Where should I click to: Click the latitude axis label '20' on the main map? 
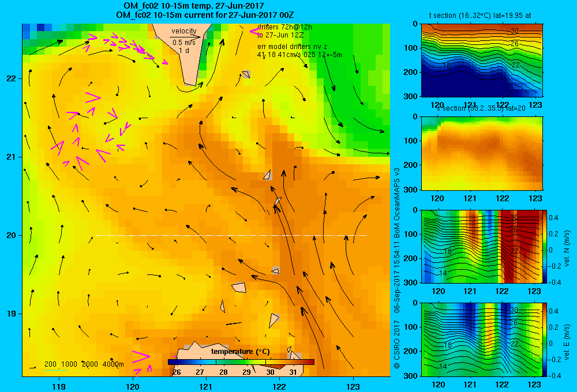point(12,235)
